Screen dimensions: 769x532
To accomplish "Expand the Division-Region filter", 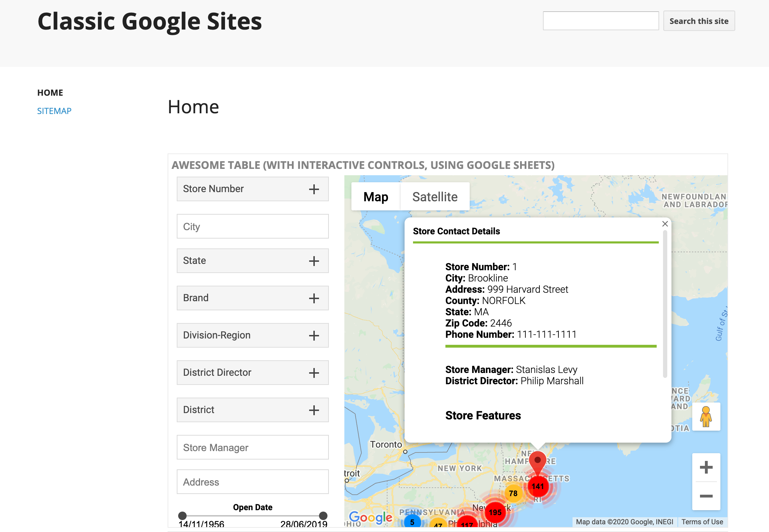I will pyautogui.click(x=253, y=335).
